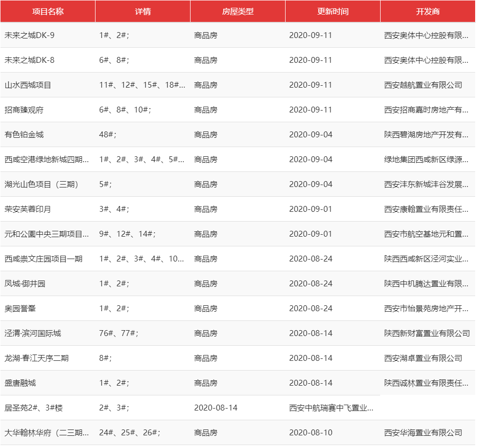Screen dimensions: 481x448
Task: Open project 湖光山色项目（三期）
Action: pos(41,184)
